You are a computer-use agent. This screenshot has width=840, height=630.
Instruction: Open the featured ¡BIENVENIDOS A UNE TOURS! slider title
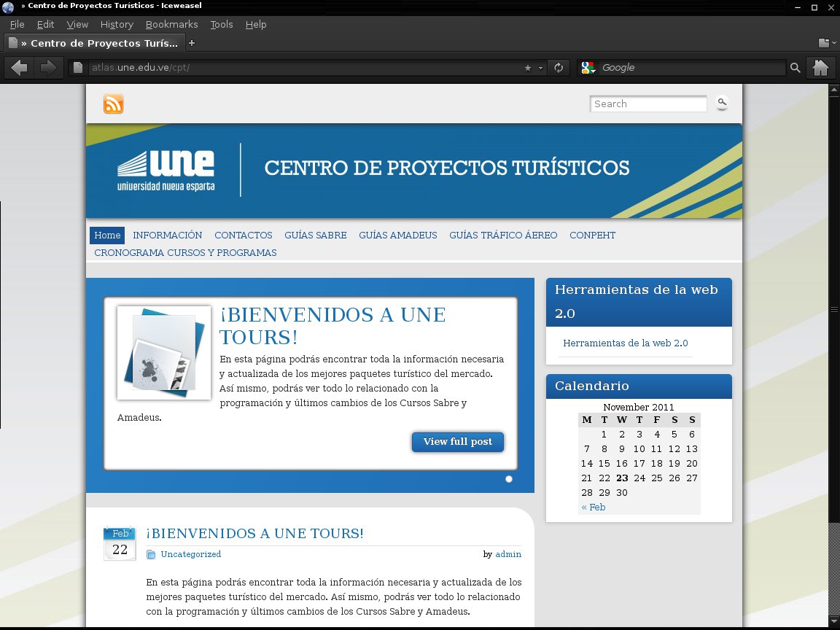[332, 326]
